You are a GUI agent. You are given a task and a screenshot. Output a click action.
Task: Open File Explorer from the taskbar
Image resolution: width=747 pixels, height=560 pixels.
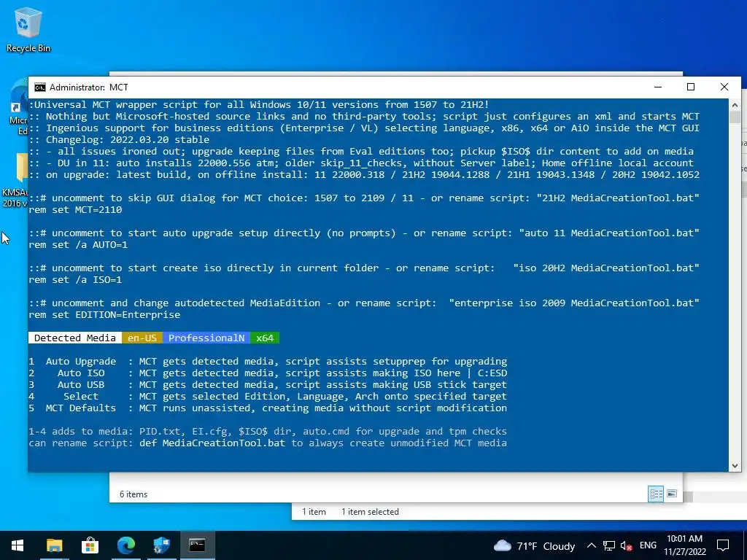pos(54,545)
